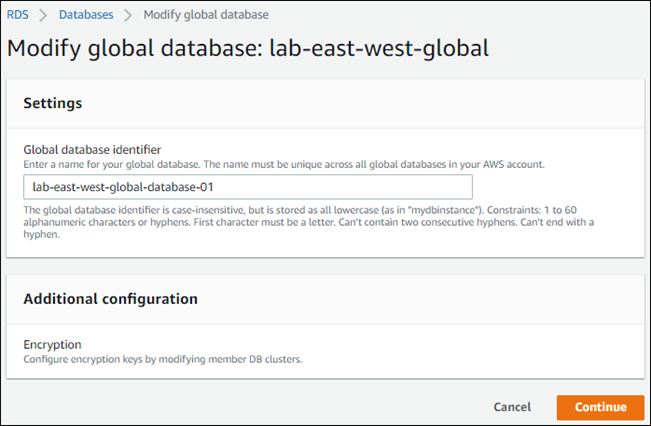The height and width of the screenshot is (426, 651).
Task: Select the 'Modify global database' breadcrumb item
Action: point(206,15)
